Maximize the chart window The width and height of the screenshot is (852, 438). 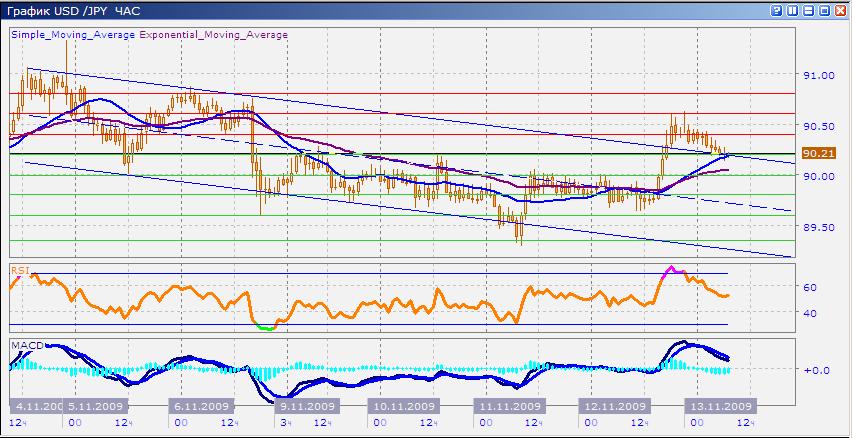point(825,11)
